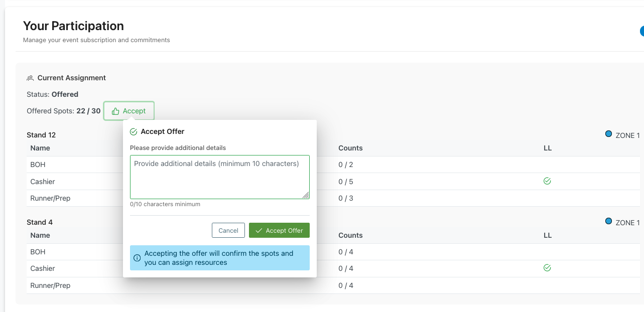Click the 0 / 5 count for Stand 12 Cashier
The width and height of the screenshot is (644, 312).
click(346, 182)
